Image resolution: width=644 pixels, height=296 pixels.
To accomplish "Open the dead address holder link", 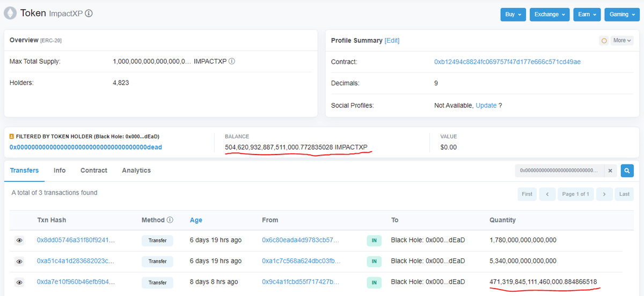I will coord(86,147).
